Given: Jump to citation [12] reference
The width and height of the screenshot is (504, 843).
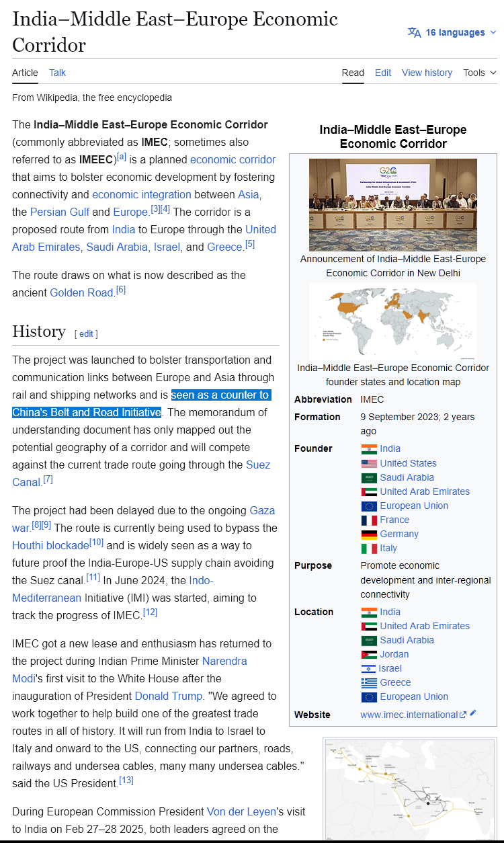Looking at the screenshot, I should coord(150,612).
